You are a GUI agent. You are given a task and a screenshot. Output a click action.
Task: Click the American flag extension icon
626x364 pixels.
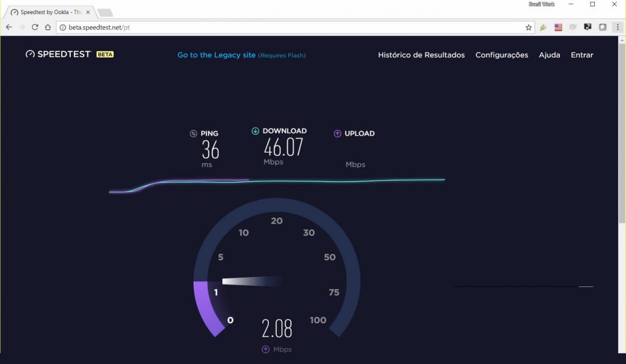pyautogui.click(x=558, y=27)
